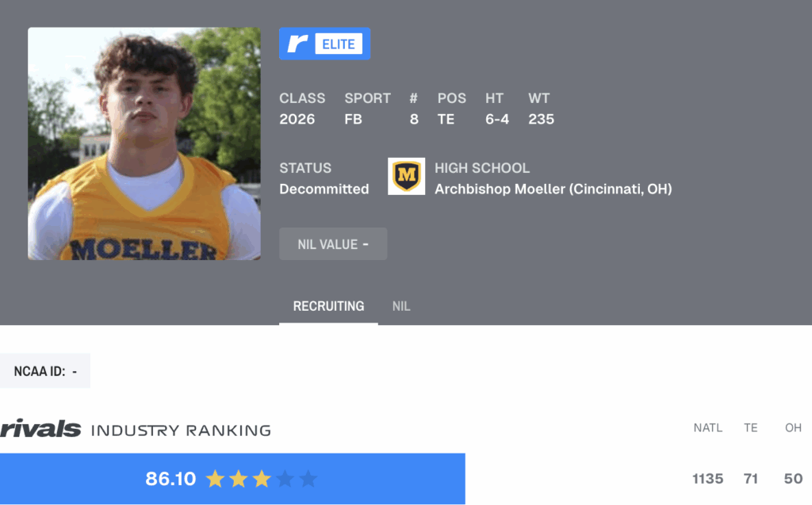Click the first gold rating star
812x505 pixels.
click(x=215, y=479)
